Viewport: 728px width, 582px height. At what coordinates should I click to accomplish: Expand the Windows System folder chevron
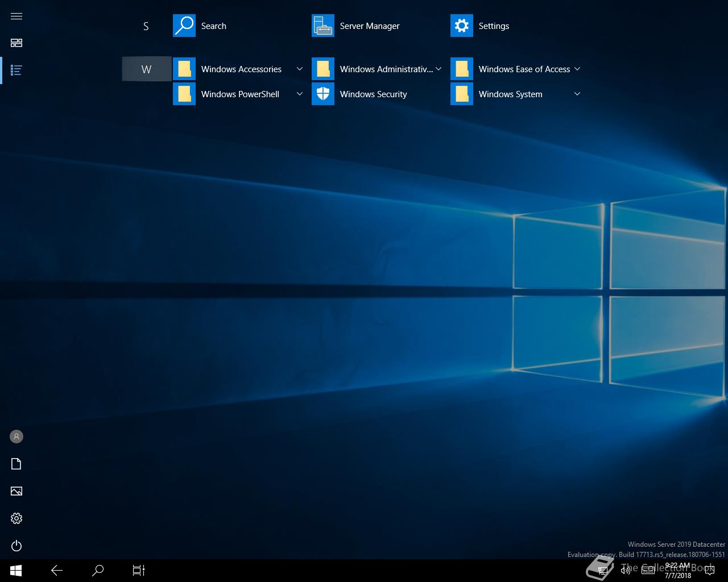(577, 94)
